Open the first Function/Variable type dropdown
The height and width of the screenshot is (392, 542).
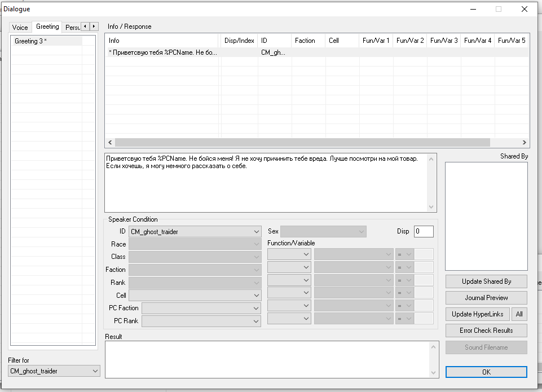[289, 254]
